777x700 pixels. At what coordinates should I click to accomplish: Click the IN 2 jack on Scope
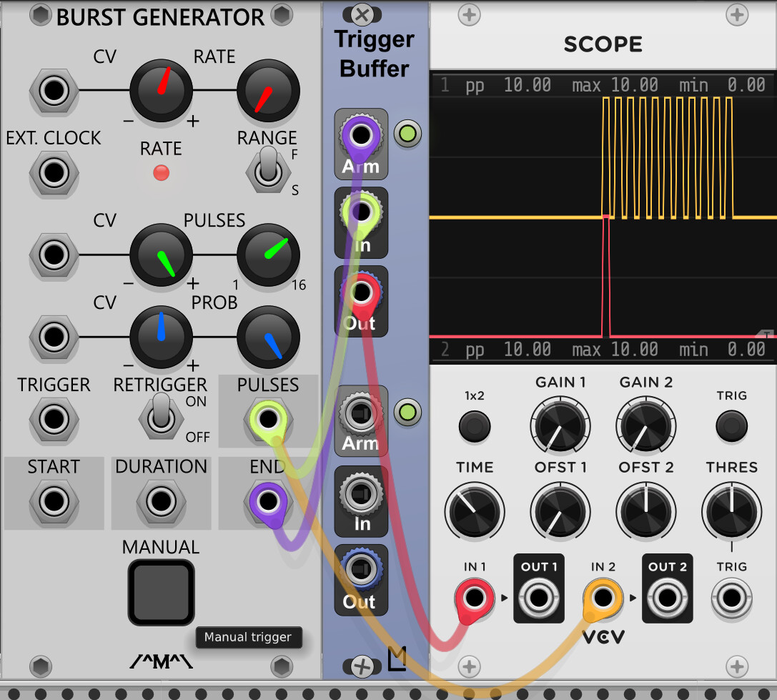(603, 598)
